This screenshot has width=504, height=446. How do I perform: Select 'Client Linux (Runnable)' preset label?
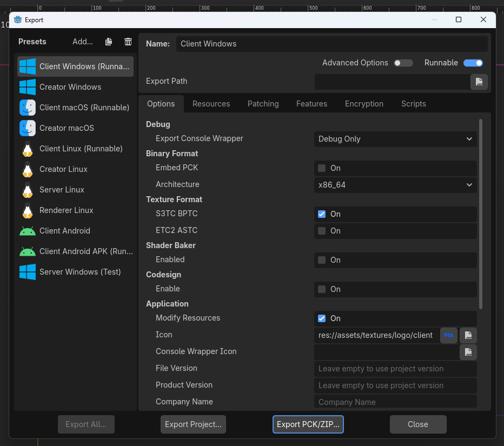pyautogui.click(x=81, y=149)
